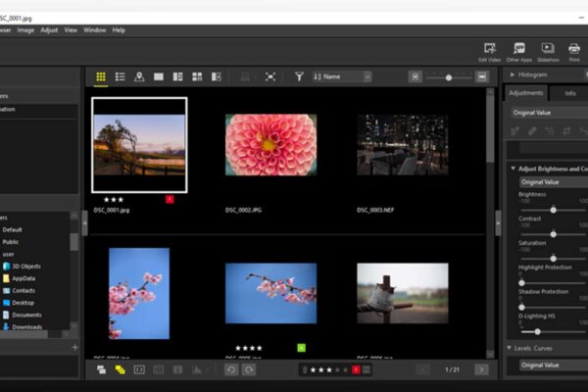Open Original Value dropdown under Levels Curves

(x=554, y=365)
